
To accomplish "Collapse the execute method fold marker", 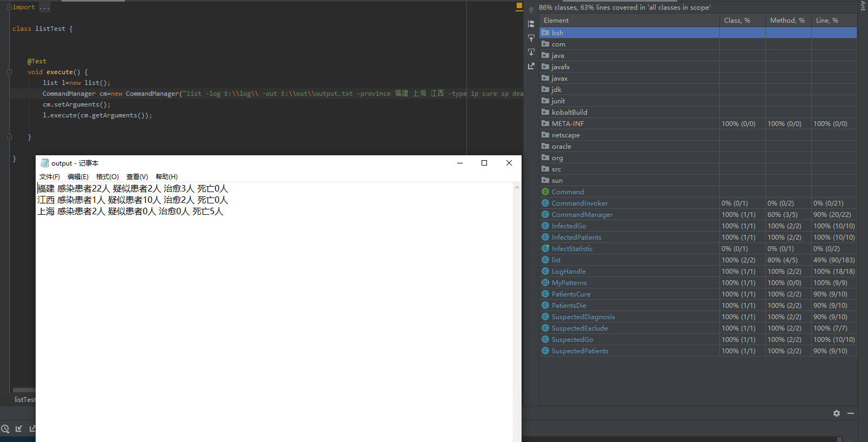I will tap(9, 72).
